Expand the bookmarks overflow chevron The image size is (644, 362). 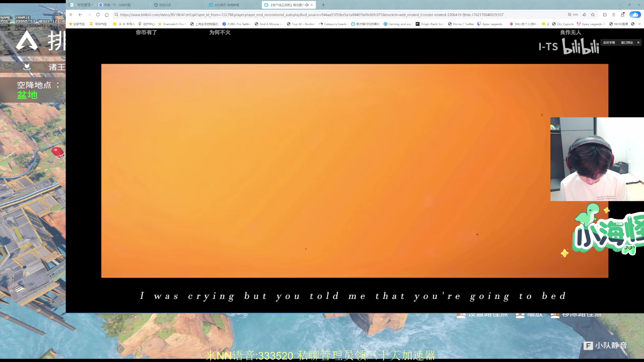[x=640, y=24]
